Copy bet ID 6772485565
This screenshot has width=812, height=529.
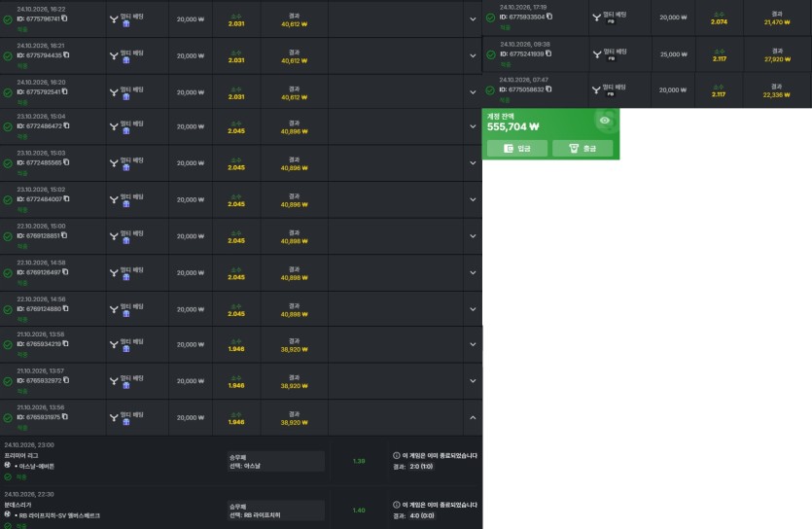click(x=66, y=162)
